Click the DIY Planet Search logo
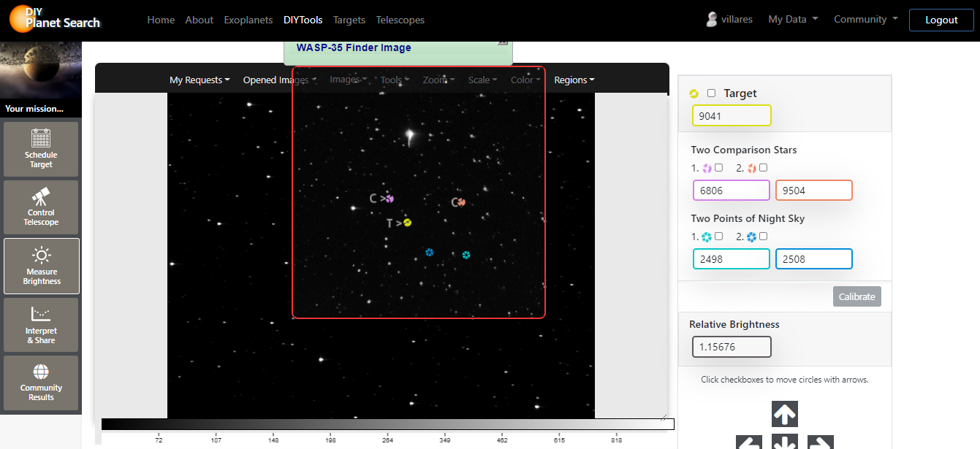980x449 pixels. (56, 20)
